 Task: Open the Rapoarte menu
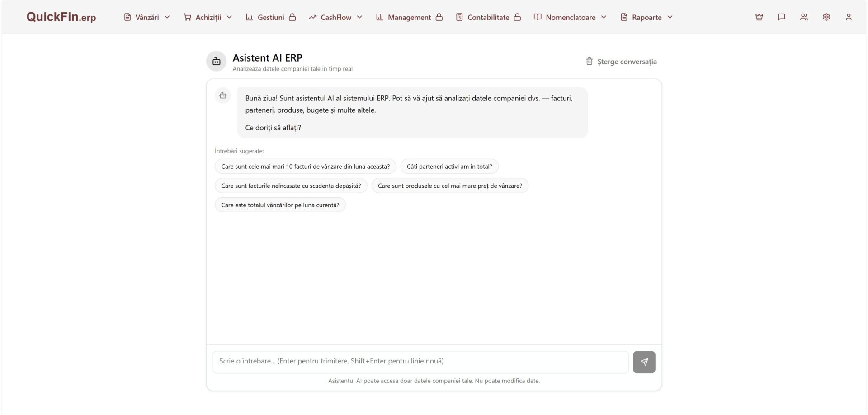click(646, 17)
